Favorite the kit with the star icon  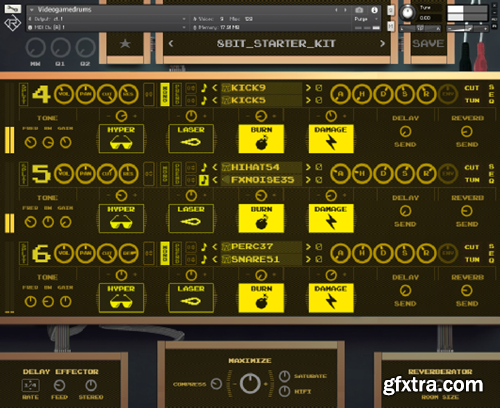tap(125, 43)
